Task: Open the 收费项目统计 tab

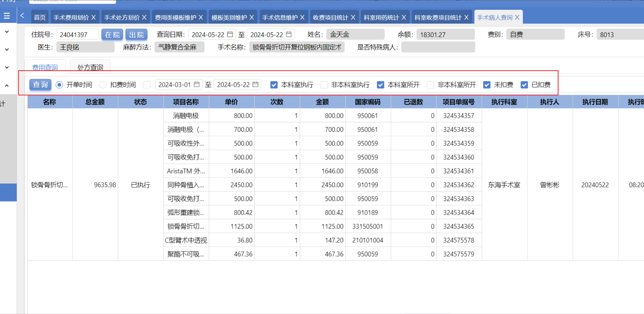Action: (330, 18)
